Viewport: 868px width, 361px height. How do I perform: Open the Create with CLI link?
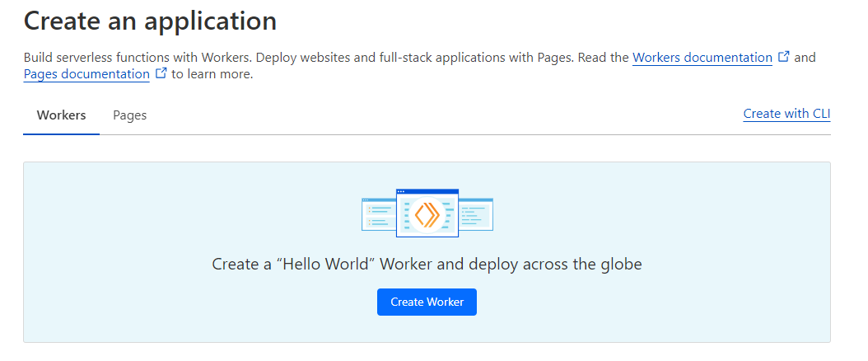(786, 114)
